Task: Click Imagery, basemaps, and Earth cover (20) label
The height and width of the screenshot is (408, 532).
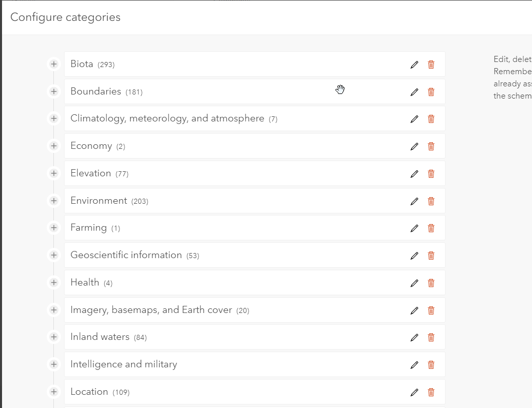Action: (160, 310)
